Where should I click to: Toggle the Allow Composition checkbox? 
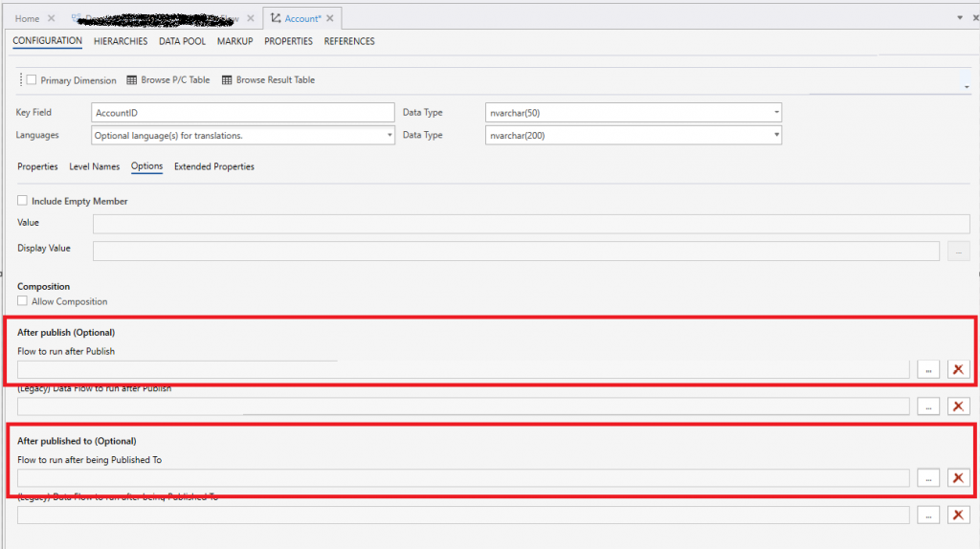(x=23, y=301)
